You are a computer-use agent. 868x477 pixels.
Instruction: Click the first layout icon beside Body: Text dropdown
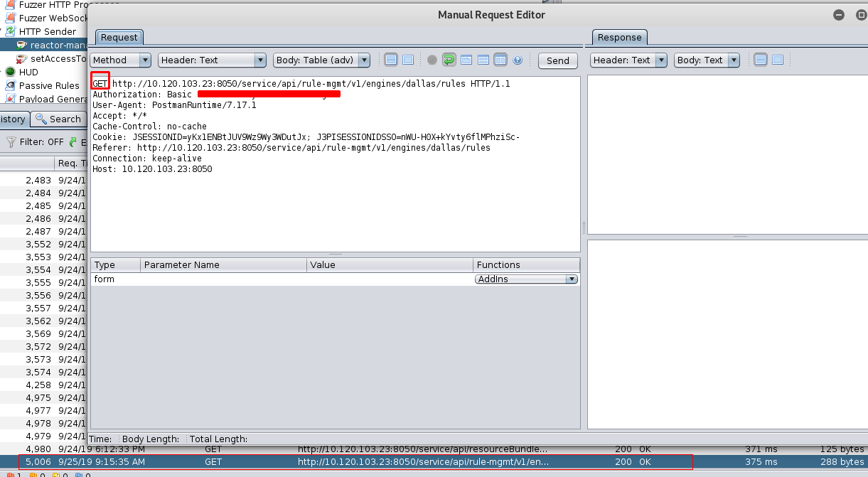pyautogui.click(x=760, y=60)
